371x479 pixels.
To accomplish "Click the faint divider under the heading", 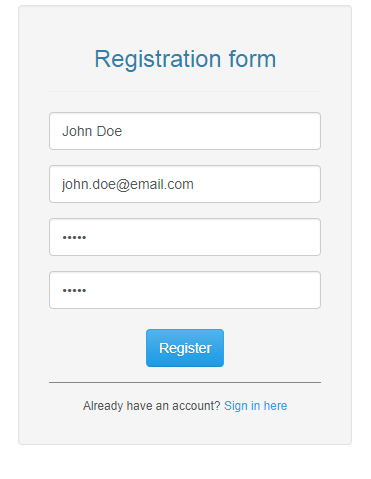I will tap(185, 91).
